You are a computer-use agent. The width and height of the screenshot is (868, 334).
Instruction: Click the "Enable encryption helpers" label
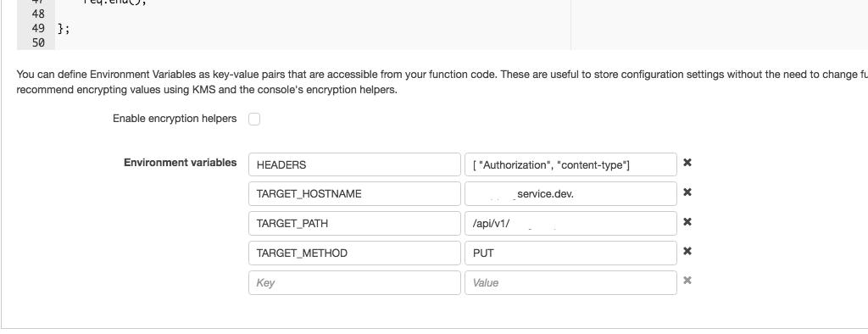pos(175,119)
